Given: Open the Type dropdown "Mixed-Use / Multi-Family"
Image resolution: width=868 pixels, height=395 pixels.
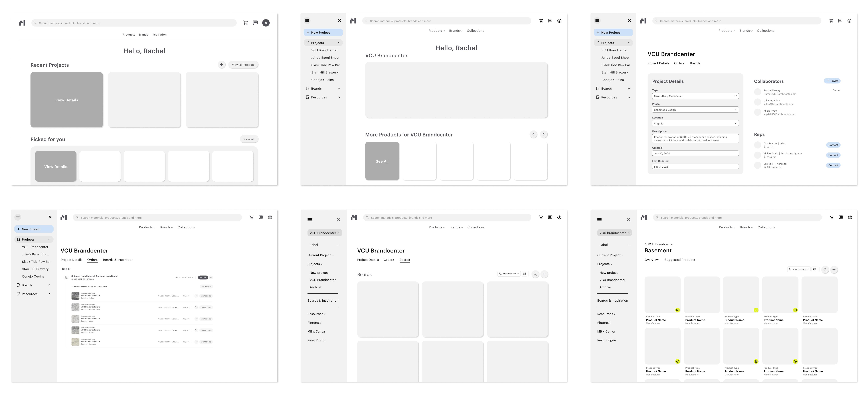Looking at the screenshot, I should click(x=696, y=96).
